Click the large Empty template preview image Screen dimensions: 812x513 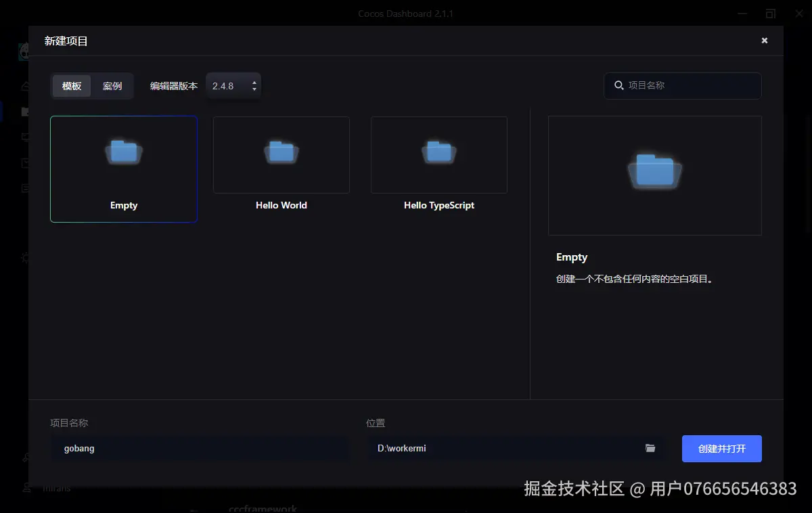655,175
